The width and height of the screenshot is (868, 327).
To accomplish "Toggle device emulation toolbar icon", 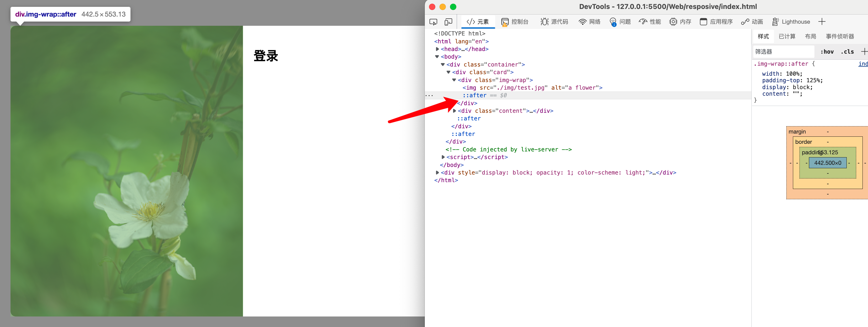I will tap(448, 22).
